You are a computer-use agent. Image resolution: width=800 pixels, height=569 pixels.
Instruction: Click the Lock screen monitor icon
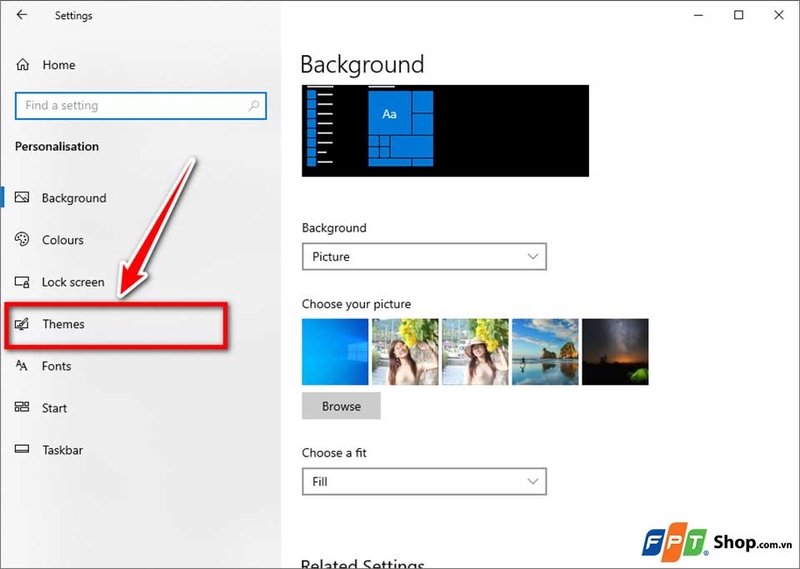(x=22, y=282)
